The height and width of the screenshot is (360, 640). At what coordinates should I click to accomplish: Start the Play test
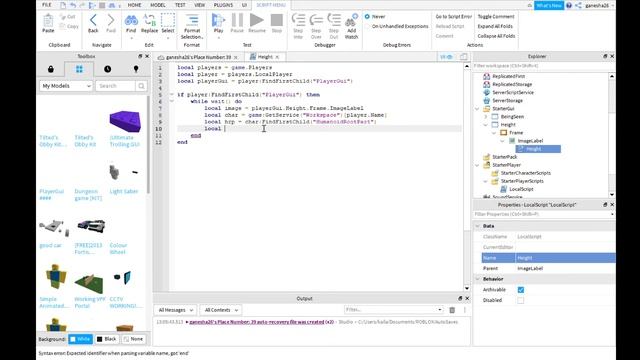(218, 20)
